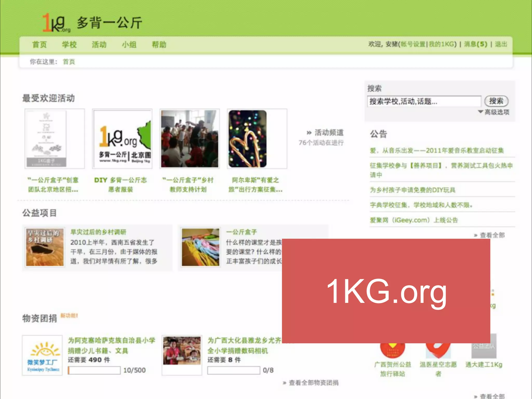Viewport: 532px width, 399px height.
Task: Open the 首页 navigation item
Action: [x=39, y=45]
